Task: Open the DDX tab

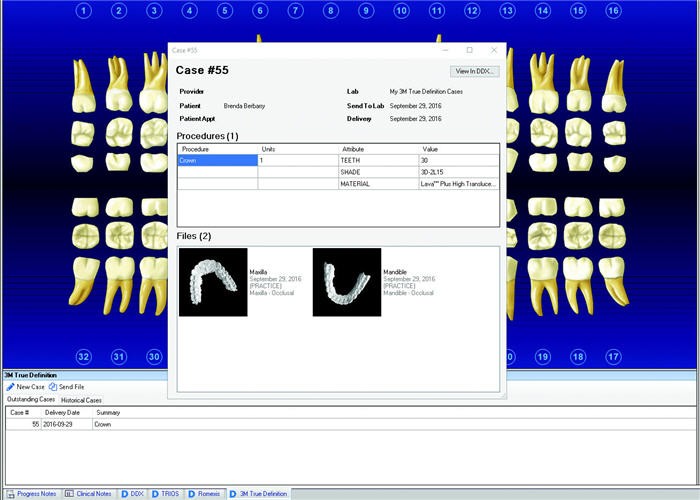Action: pos(133,494)
